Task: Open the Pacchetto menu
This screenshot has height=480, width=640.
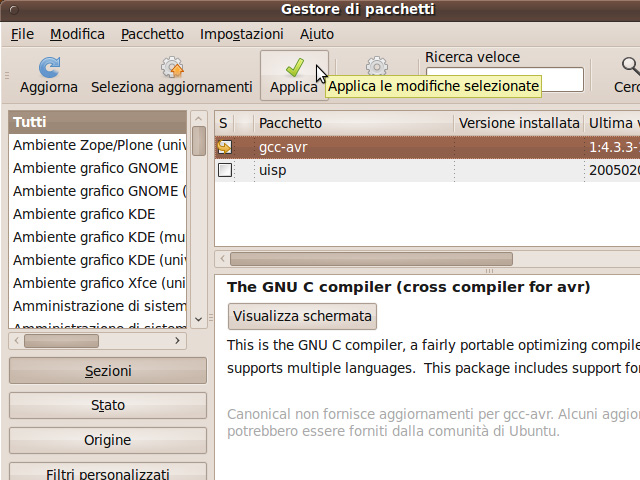Action: pyautogui.click(x=152, y=34)
